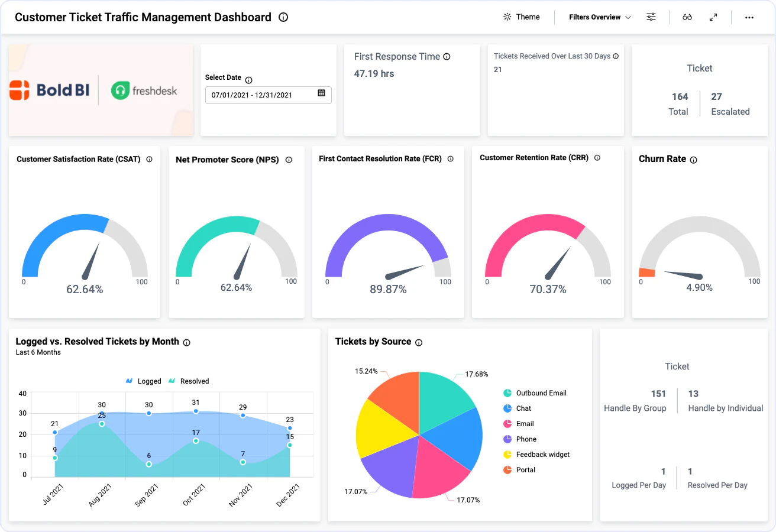Click info icon for Logged vs. Resolved Tickets

[187, 342]
